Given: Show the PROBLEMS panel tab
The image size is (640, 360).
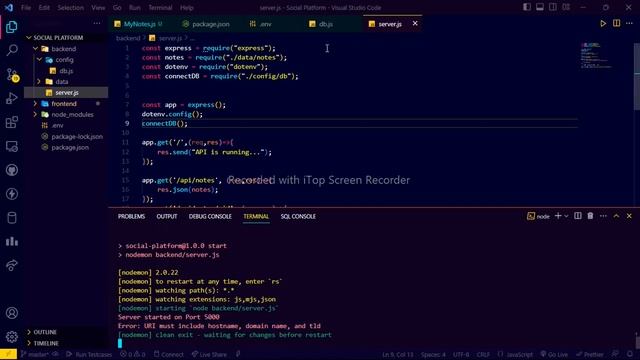Looking at the screenshot, I should tap(131, 216).
